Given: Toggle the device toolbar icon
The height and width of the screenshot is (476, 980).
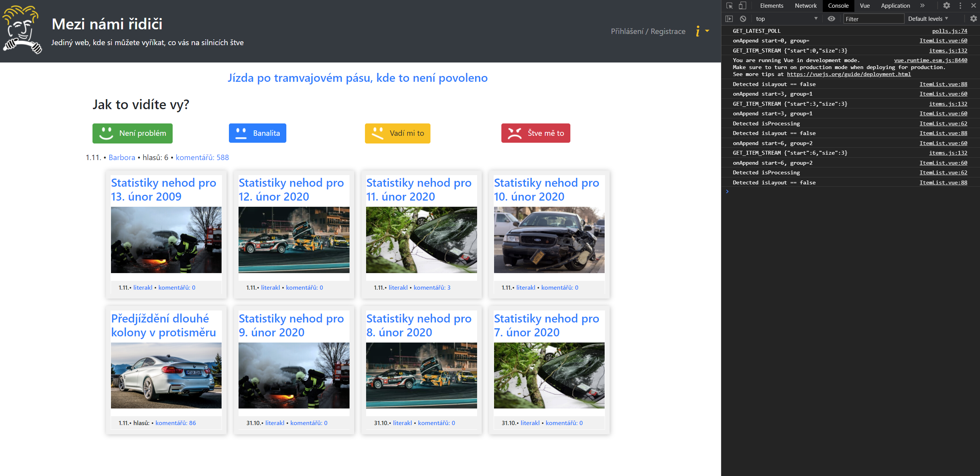Looking at the screenshot, I should click(x=742, y=6).
